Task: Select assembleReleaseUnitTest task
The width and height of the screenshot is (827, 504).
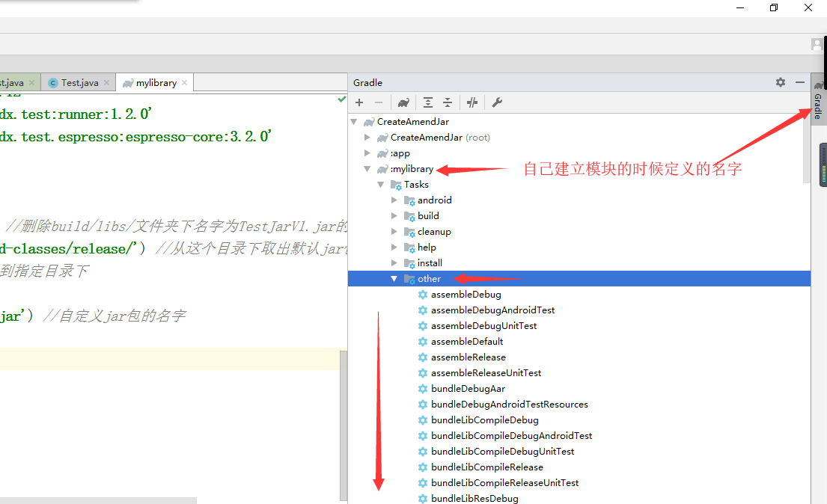Action: click(x=486, y=373)
